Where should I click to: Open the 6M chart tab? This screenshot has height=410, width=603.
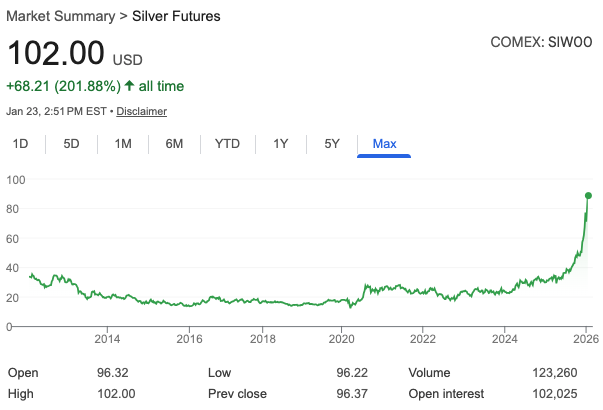pyautogui.click(x=174, y=144)
